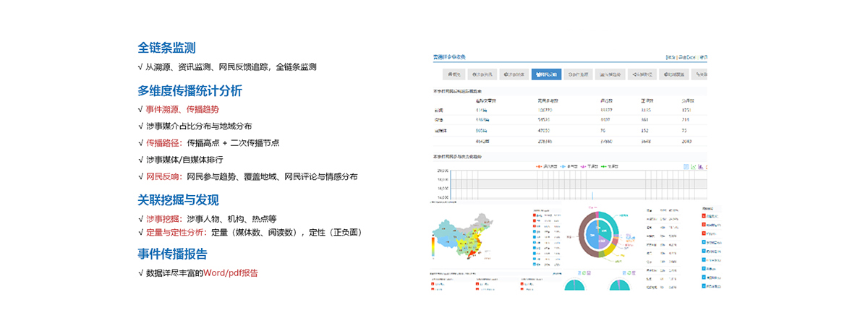Click the 导出Excel link at top right
Viewport: 868px width, 318px height.
click(x=685, y=56)
